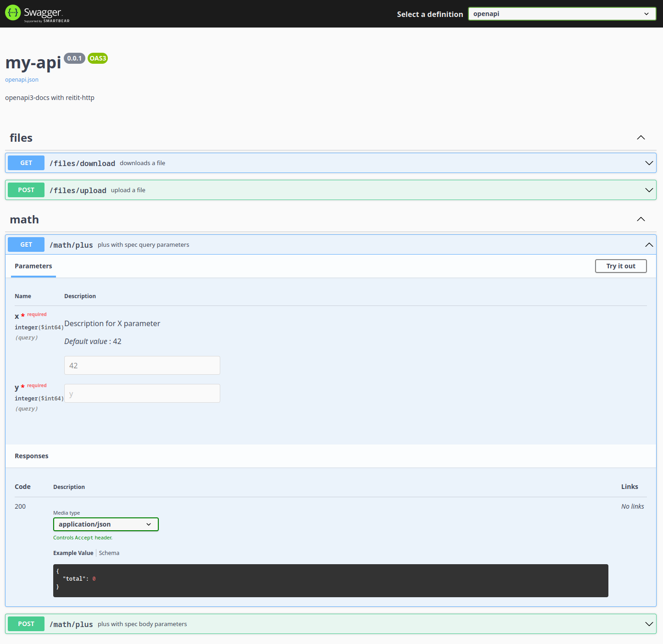The width and height of the screenshot is (663, 644).
Task: Click the OAS3 version badge
Action: (97, 58)
